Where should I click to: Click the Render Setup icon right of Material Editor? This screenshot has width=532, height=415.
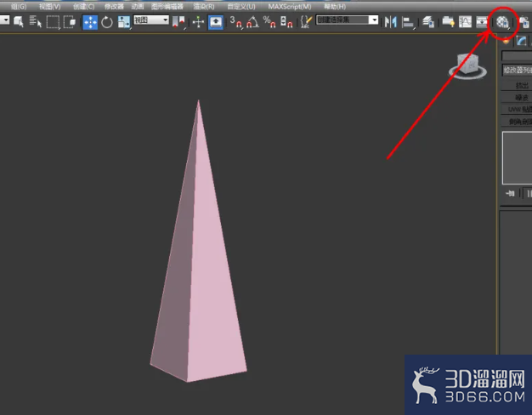525,23
